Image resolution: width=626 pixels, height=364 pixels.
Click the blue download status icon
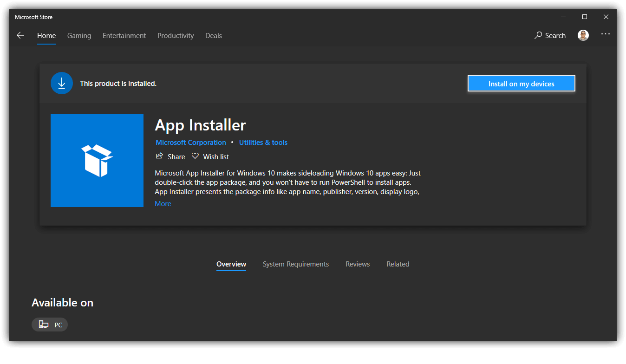[x=62, y=84]
